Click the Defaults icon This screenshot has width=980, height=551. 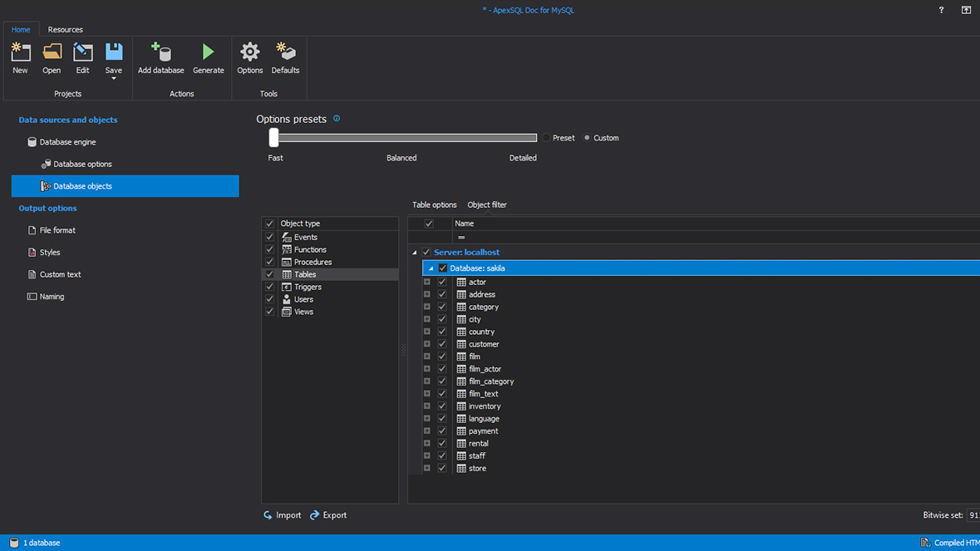coord(285,52)
